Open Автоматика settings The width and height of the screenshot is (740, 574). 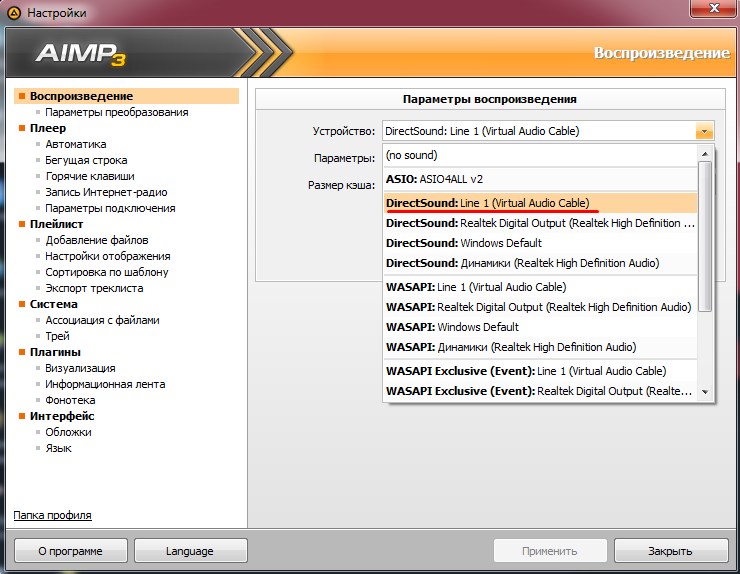76,144
